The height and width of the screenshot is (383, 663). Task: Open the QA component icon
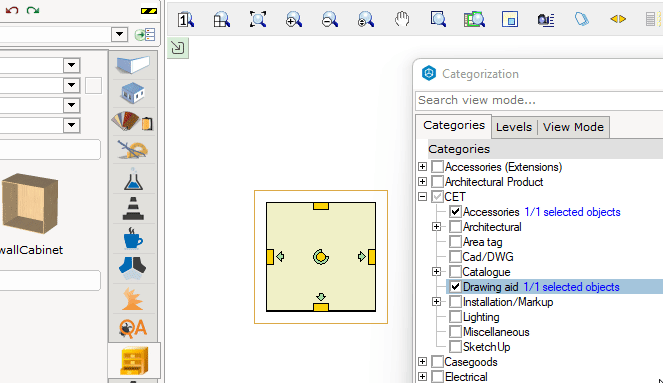click(x=133, y=328)
